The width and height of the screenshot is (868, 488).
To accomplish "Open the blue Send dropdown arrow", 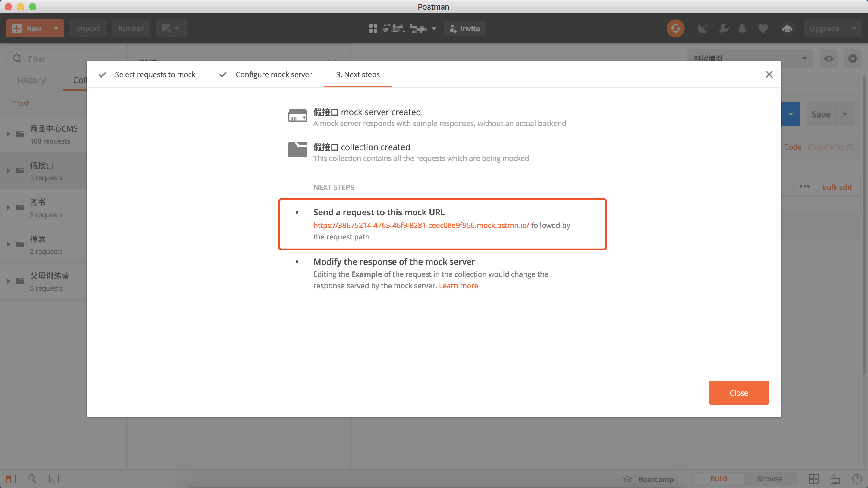I will coord(791,114).
